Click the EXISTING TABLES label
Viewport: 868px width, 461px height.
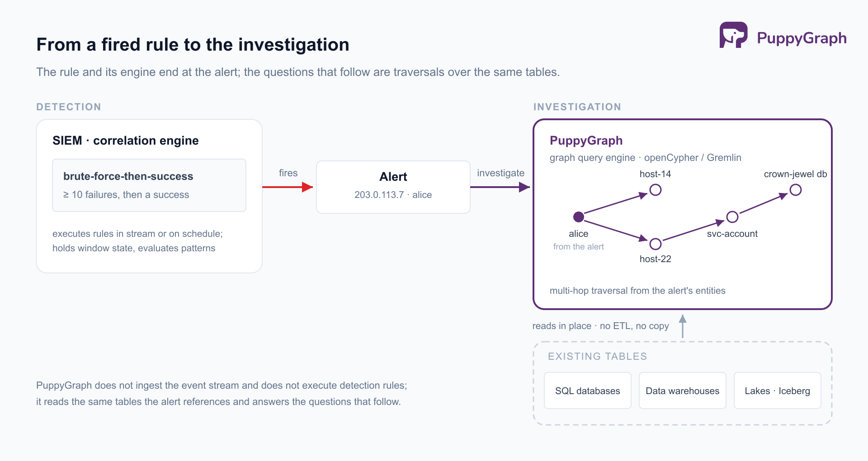coord(597,356)
